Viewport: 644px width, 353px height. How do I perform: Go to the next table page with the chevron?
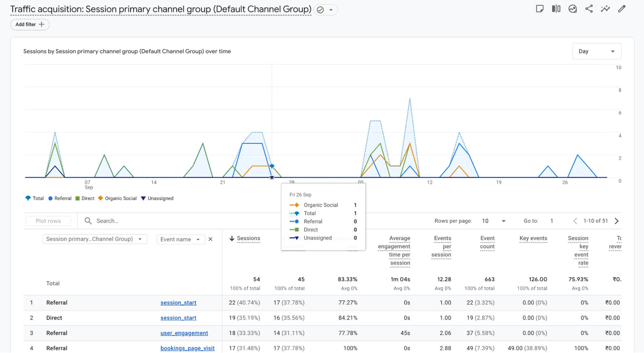click(x=617, y=221)
